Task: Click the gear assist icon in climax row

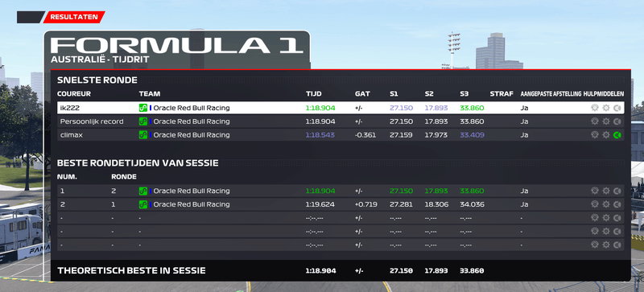Action: coord(606,134)
